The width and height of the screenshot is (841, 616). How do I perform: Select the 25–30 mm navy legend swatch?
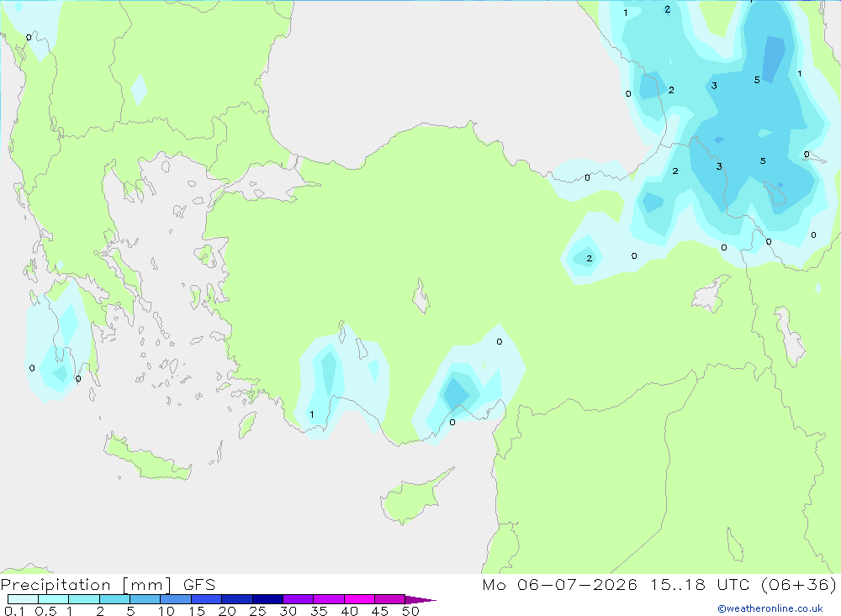click(267, 599)
